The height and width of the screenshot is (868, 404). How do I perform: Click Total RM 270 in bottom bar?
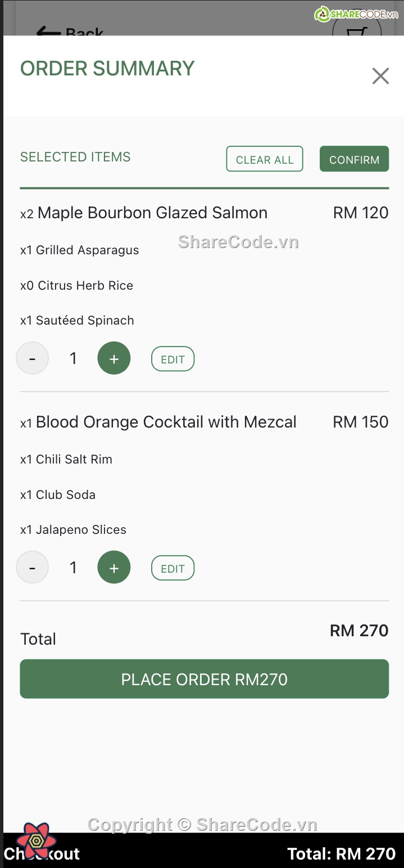[341, 854]
